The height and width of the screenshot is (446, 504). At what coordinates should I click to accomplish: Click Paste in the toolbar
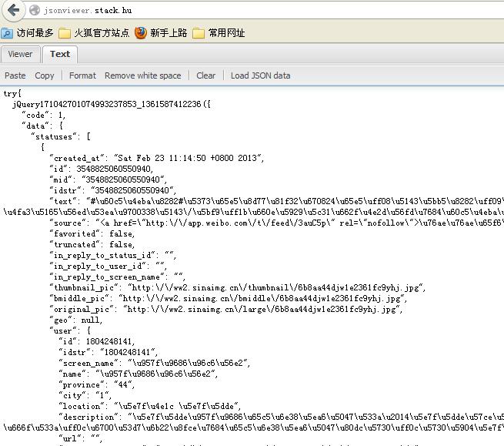(x=15, y=75)
